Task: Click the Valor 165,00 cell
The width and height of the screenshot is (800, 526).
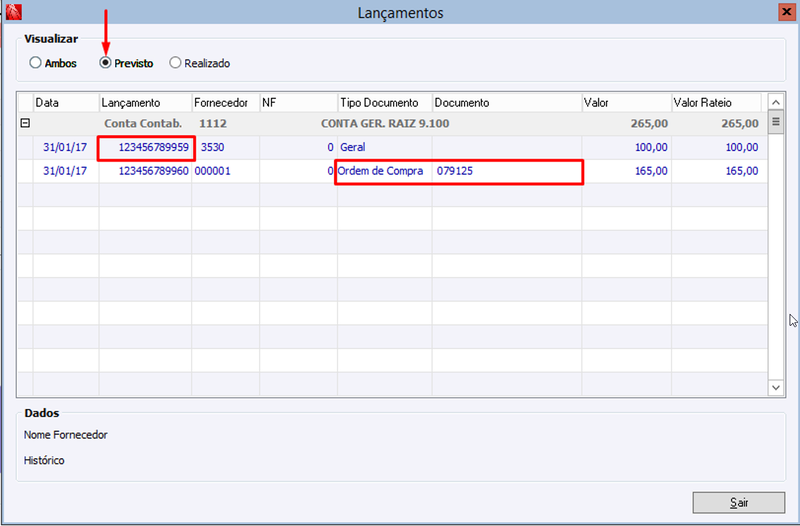Action: point(627,171)
